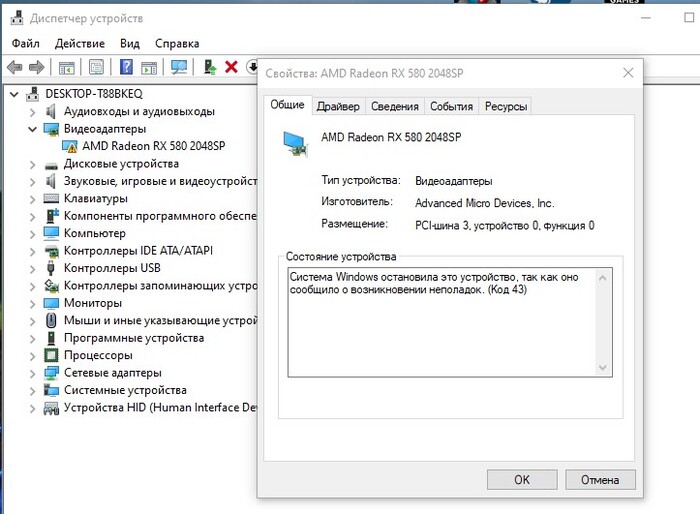Click the Дисковые устройства drive icon
The height and width of the screenshot is (514, 700).
coord(51,166)
